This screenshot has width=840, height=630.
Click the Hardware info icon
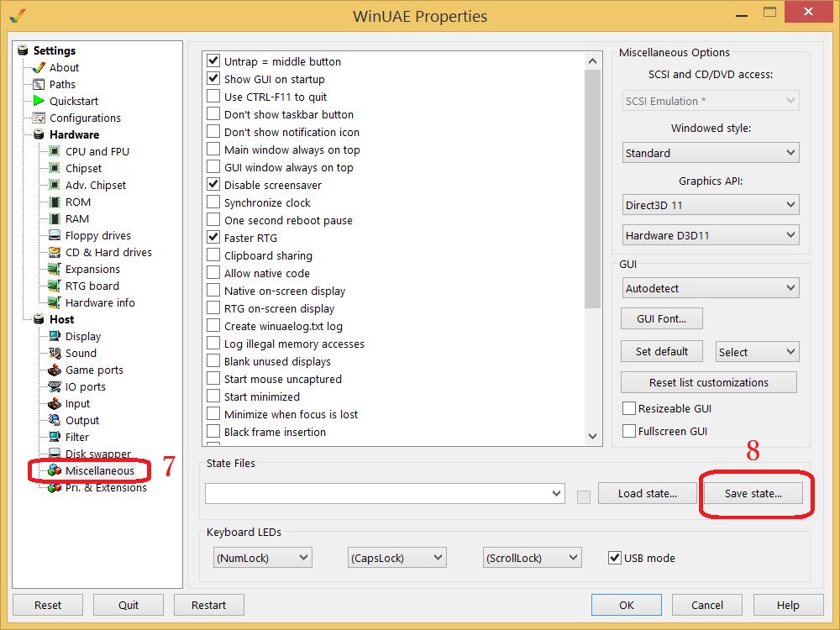pos(54,302)
